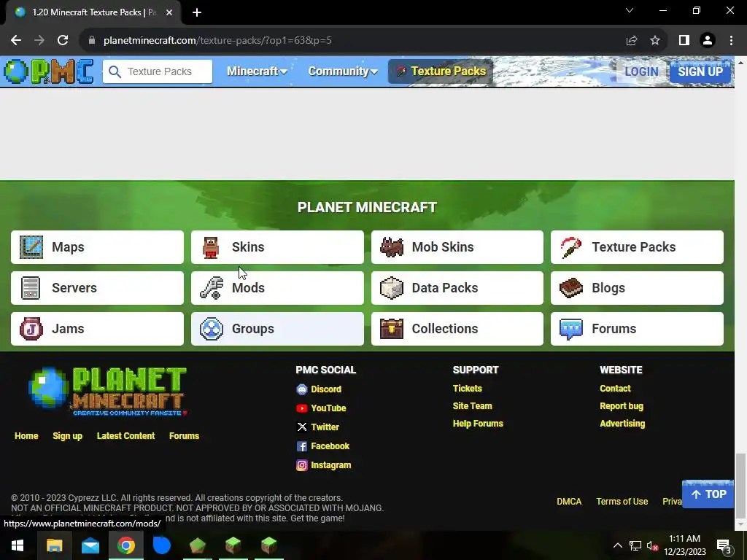Open the Site Team link
This screenshot has height=560, width=747.
pos(472,406)
